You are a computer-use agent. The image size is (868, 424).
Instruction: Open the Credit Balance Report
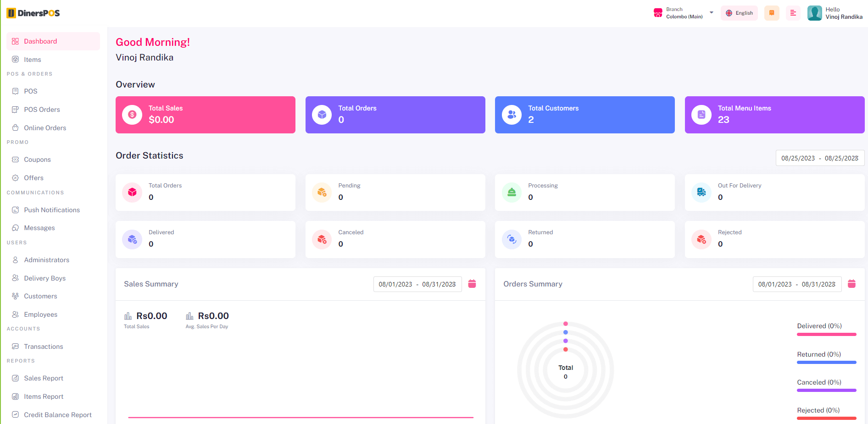click(58, 414)
